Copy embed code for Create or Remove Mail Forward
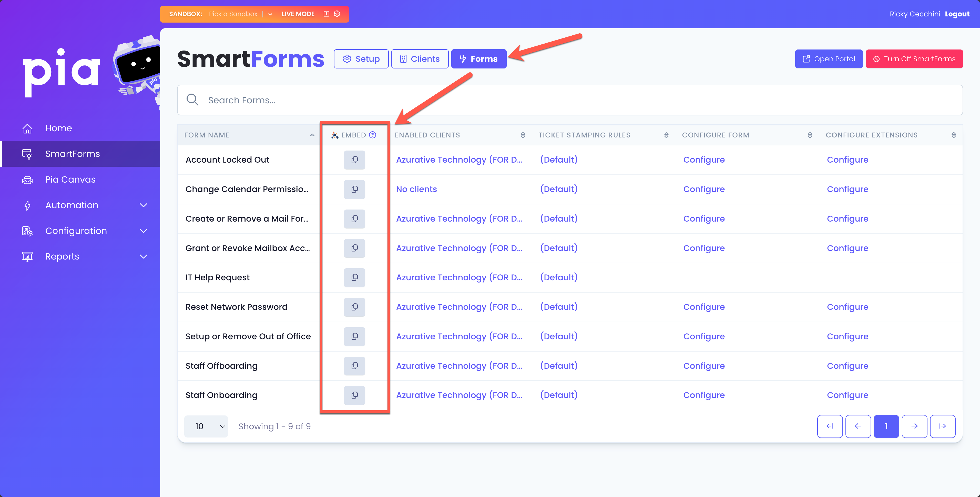 [x=354, y=219]
